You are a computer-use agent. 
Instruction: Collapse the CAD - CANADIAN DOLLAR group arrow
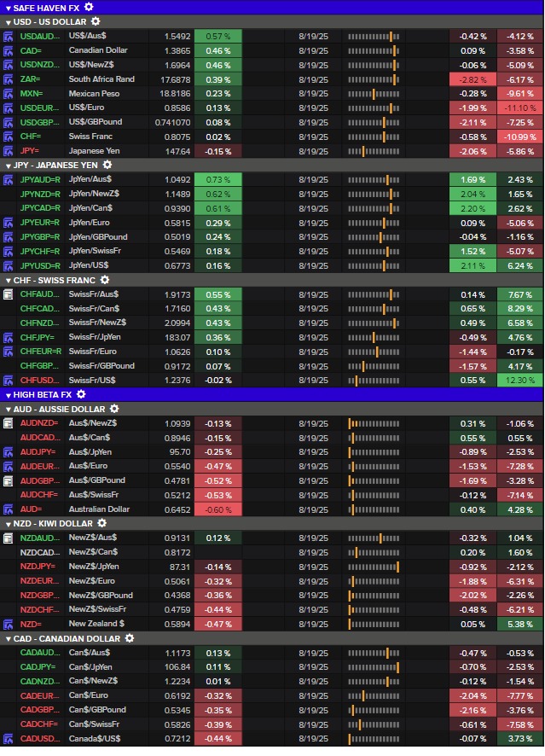tap(8, 638)
